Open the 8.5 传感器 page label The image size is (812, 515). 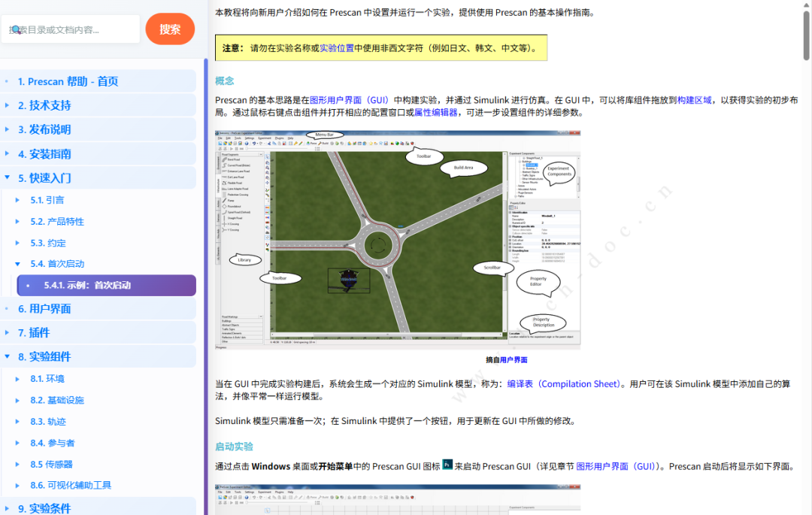coord(51,465)
